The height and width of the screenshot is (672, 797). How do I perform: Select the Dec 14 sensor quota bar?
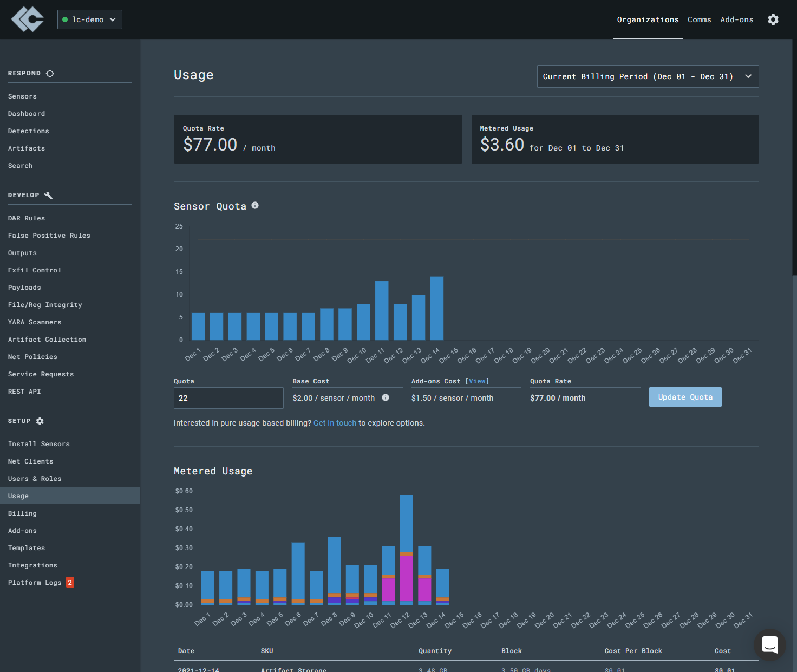coord(437,308)
